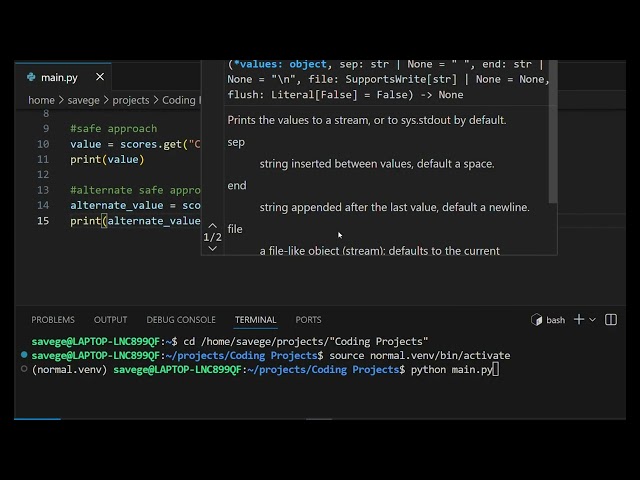Click the 'bash' terminal label

tap(556, 320)
